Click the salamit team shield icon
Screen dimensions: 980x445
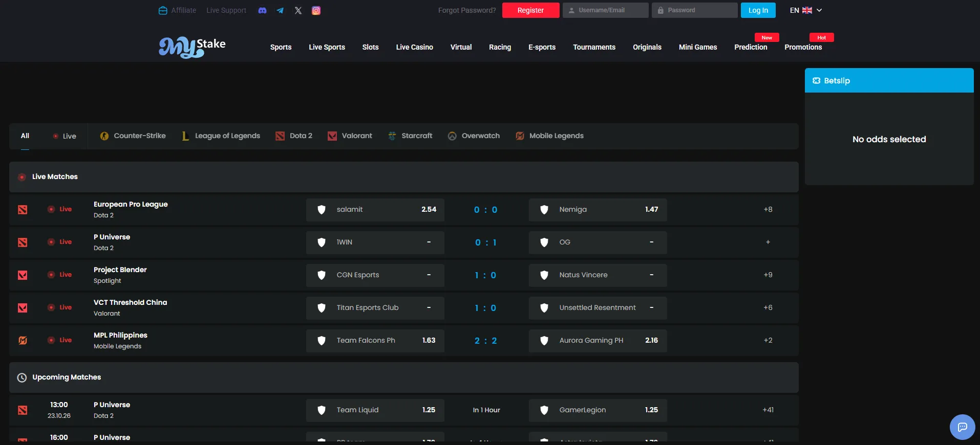click(x=322, y=210)
